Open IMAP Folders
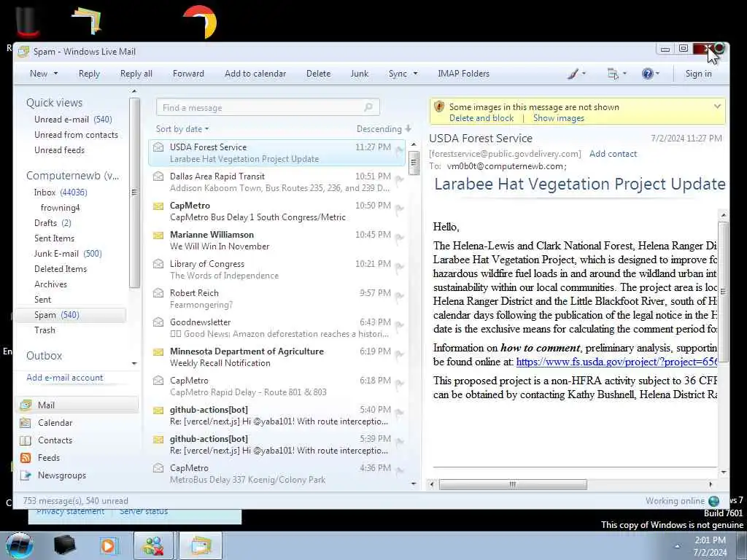The width and height of the screenshot is (747, 560). click(x=463, y=74)
